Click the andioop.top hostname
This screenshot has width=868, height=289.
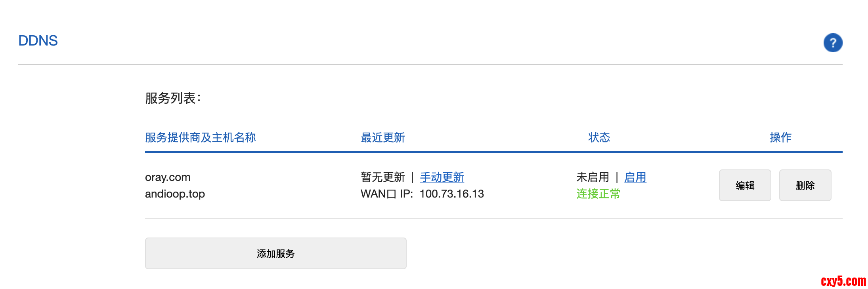(175, 194)
